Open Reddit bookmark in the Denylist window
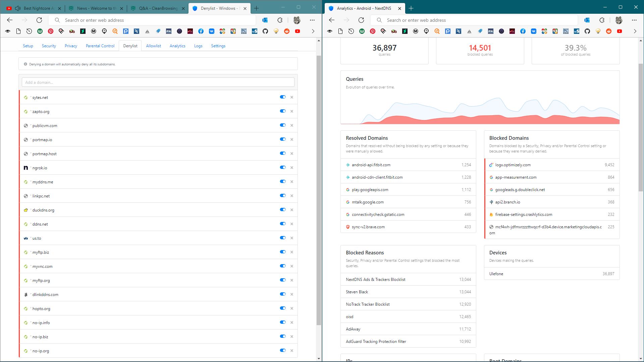The height and width of the screenshot is (362, 644). [287, 31]
